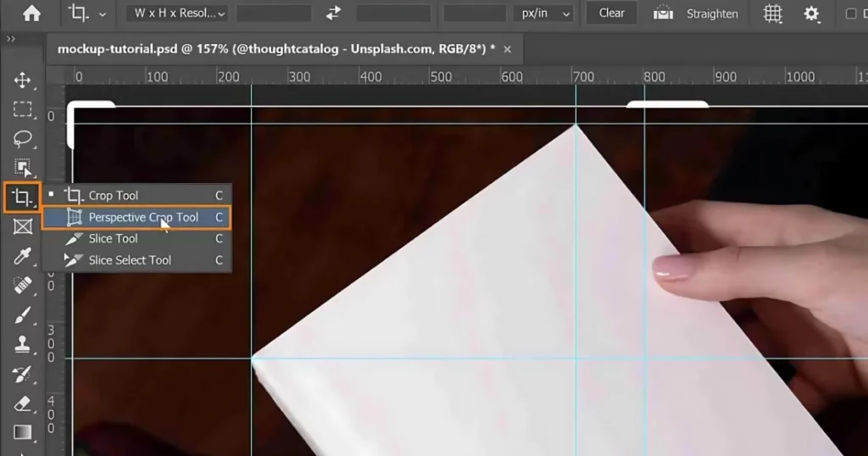Clear the crop ratio values
Screen dimensions: 868x456
611,14
